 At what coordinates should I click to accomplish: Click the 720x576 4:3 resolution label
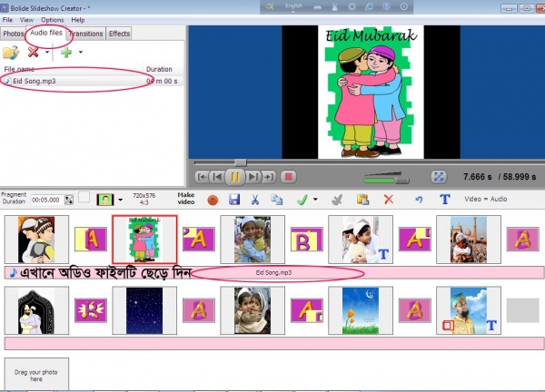(144, 199)
